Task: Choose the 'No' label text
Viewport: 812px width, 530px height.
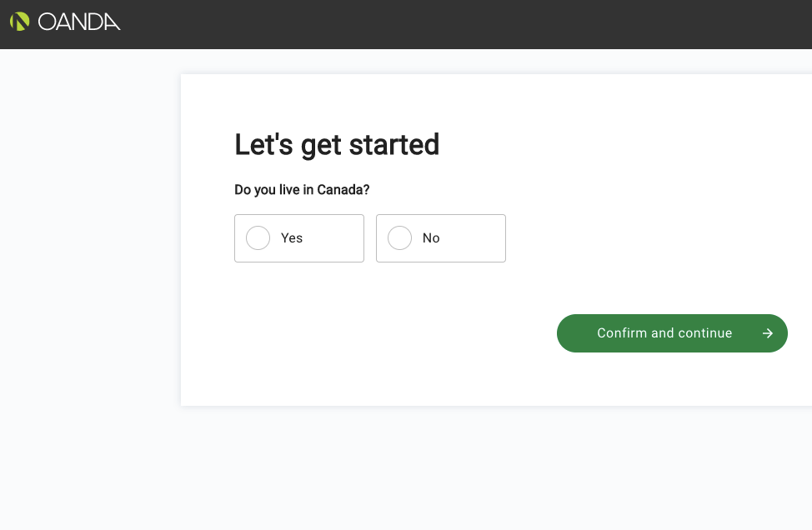Action: [431, 238]
